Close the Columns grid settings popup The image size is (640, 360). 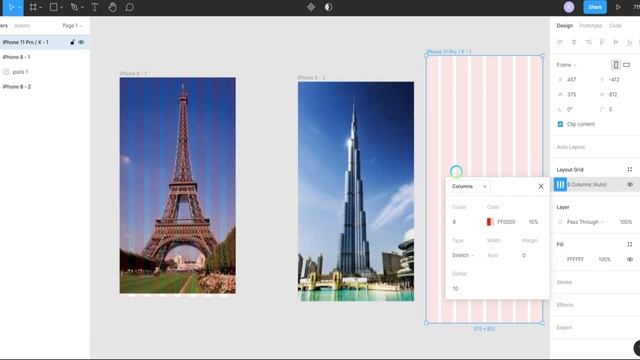click(541, 187)
